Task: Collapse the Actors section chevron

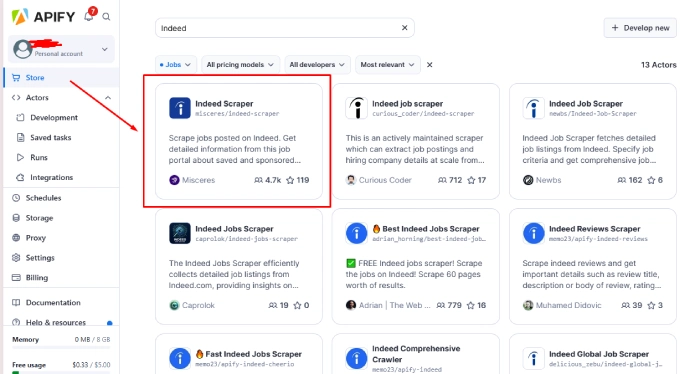Action: click(108, 98)
